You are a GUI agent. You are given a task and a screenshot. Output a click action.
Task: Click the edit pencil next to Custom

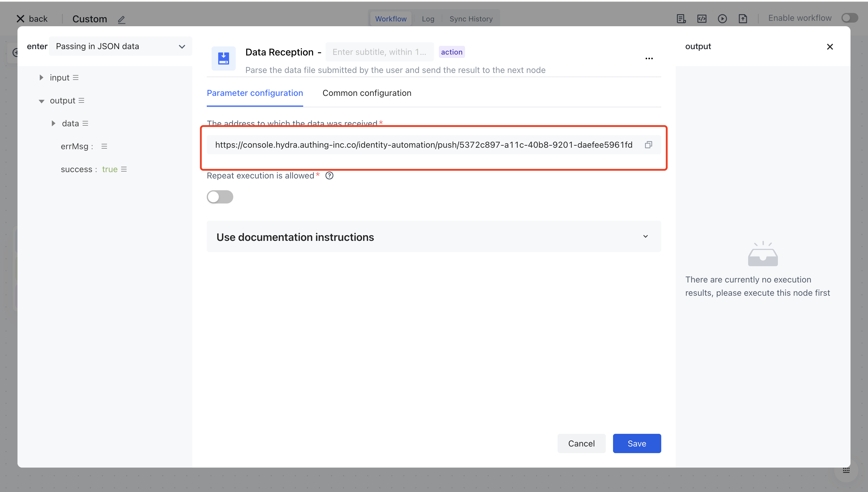(x=121, y=19)
